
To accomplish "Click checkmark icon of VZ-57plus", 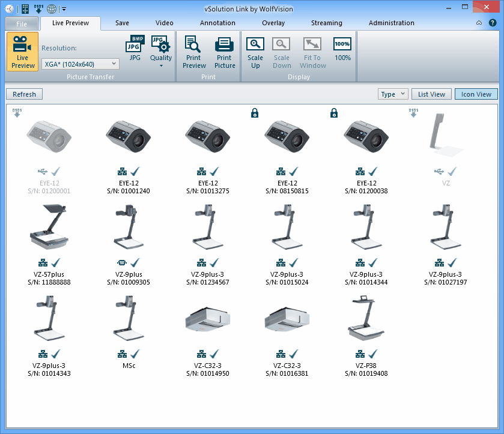I will tap(56, 263).
